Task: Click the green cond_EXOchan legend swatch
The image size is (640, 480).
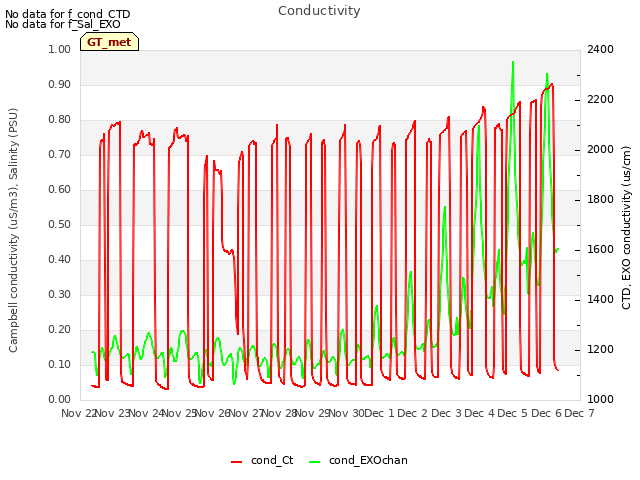Action: (x=315, y=462)
